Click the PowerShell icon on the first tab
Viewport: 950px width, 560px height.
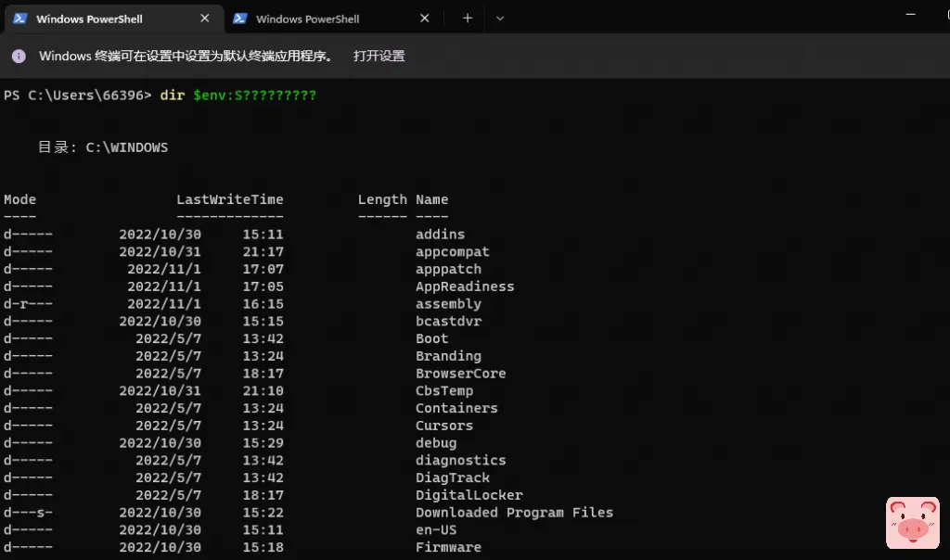pos(19,19)
